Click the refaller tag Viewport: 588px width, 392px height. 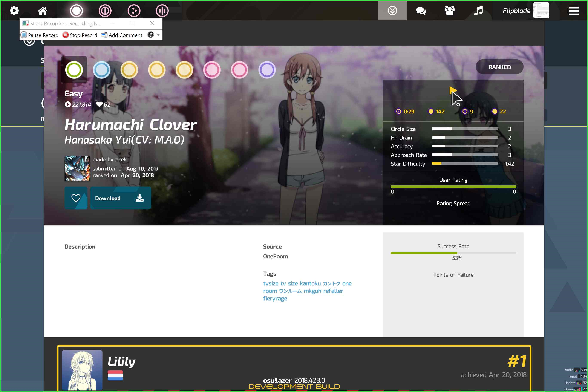[x=333, y=291]
